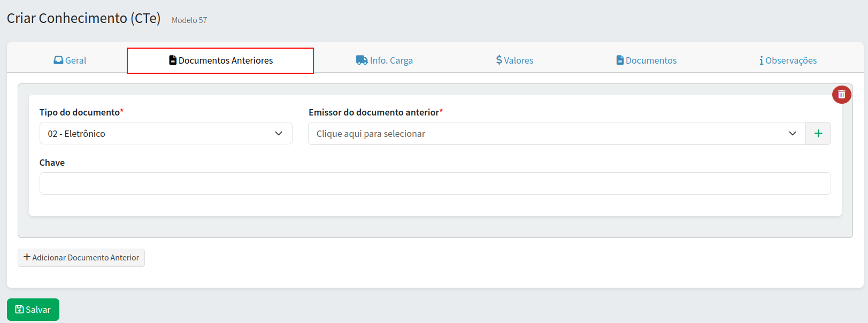Click the dollar sign icon on Valores
The width and height of the screenshot is (868, 323).
coord(499,60)
